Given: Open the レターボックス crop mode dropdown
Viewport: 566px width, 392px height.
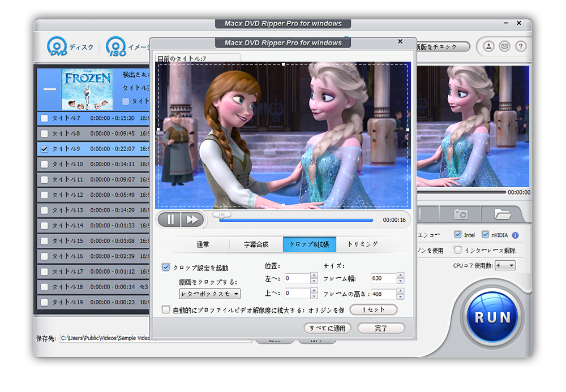Looking at the screenshot, I should pyautogui.click(x=210, y=294).
